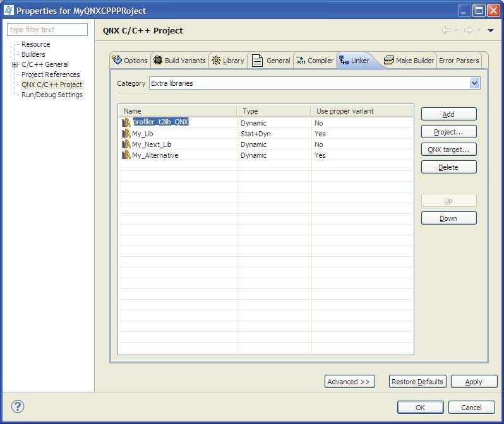The width and height of the screenshot is (504, 424).
Task: Click the Advanced >> button
Action: 349,382
